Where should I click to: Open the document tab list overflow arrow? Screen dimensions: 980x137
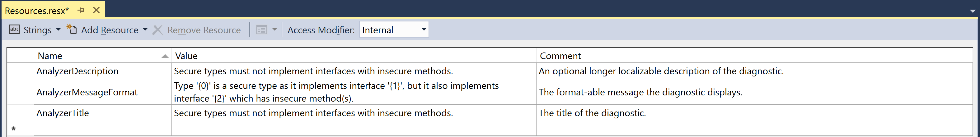pos(973,11)
